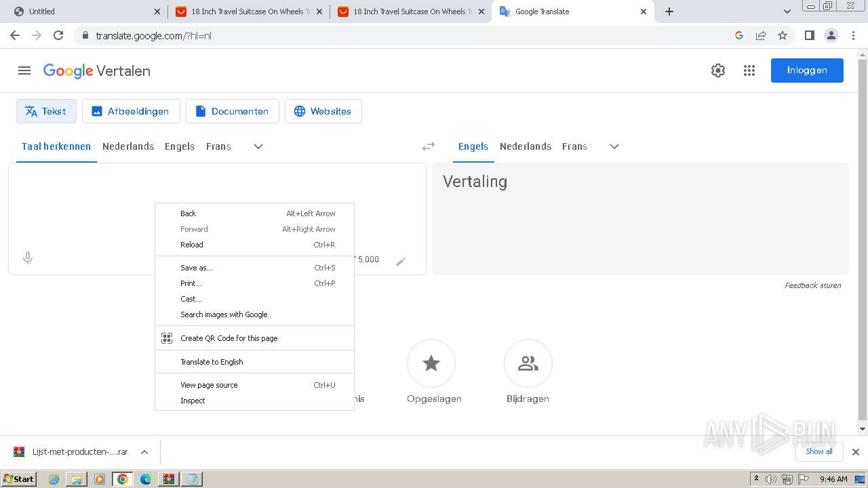Open volume control in system tray
Screen dimensions: 868x488
(x=771, y=479)
